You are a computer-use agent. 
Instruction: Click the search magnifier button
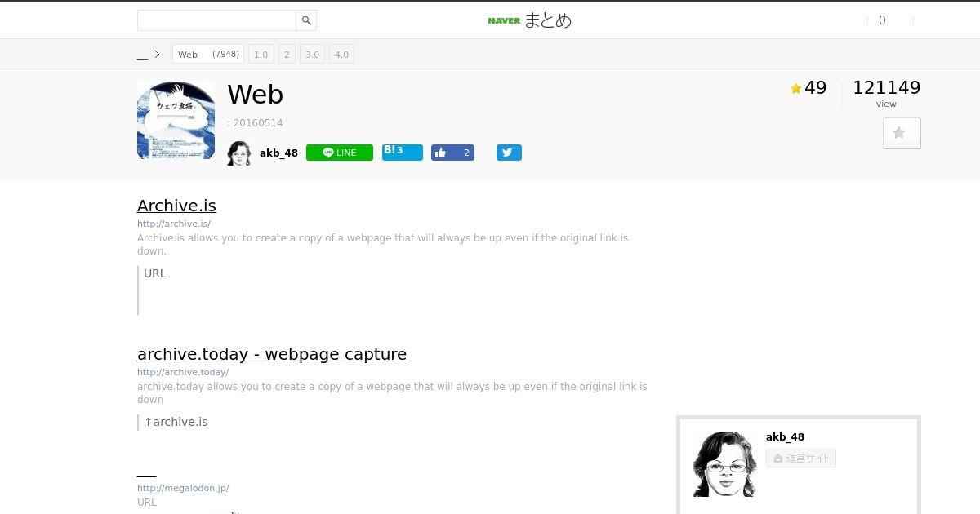coord(306,20)
